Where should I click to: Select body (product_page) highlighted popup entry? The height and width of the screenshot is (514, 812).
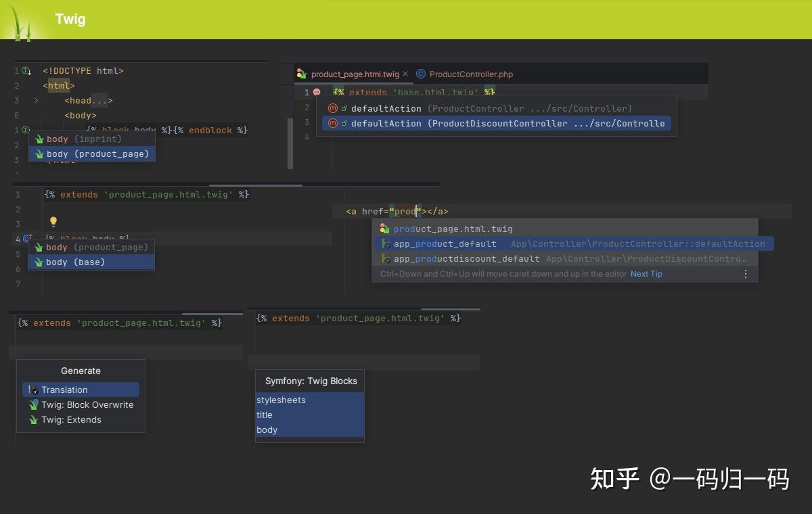[92, 154]
